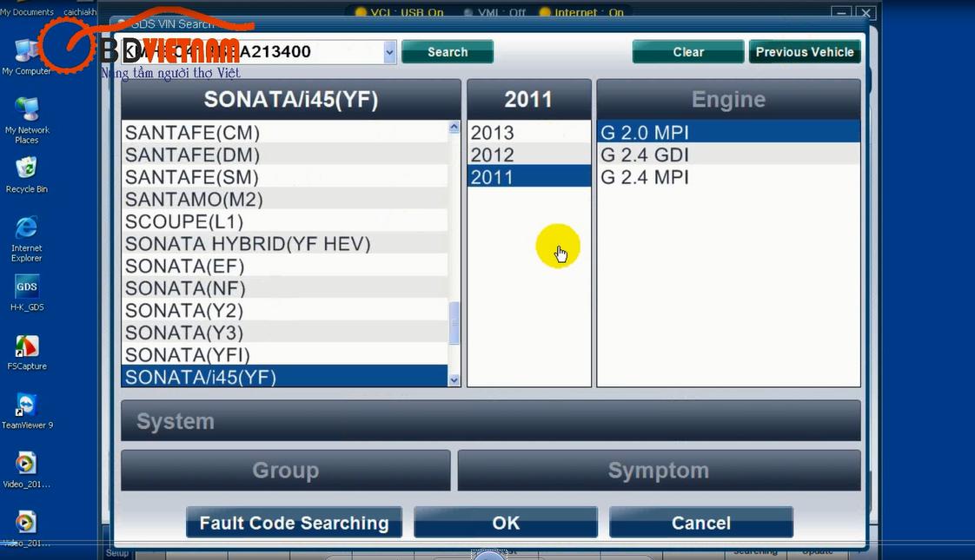The image size is (975, 560).
Task: Confirm selection with the OK button
Action: point(506,522)
